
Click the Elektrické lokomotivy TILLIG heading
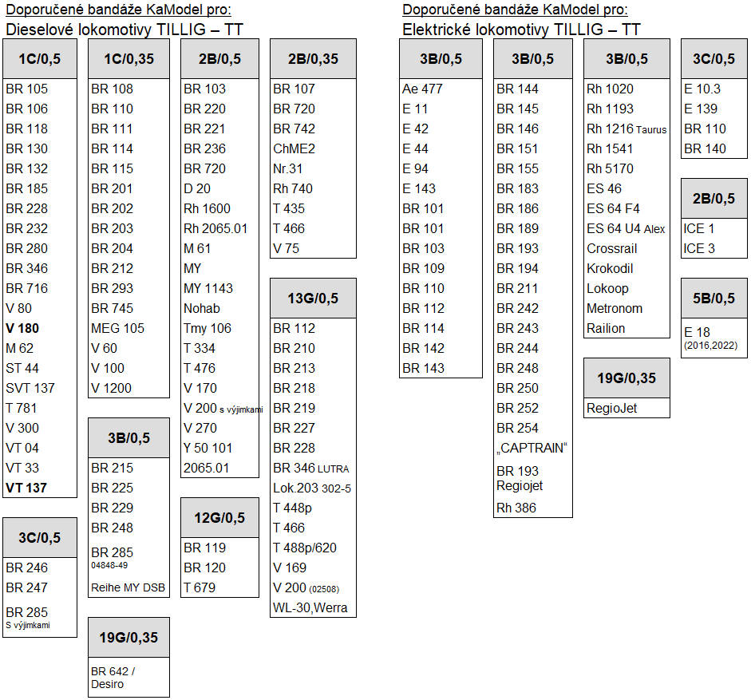tap(520, 30)
